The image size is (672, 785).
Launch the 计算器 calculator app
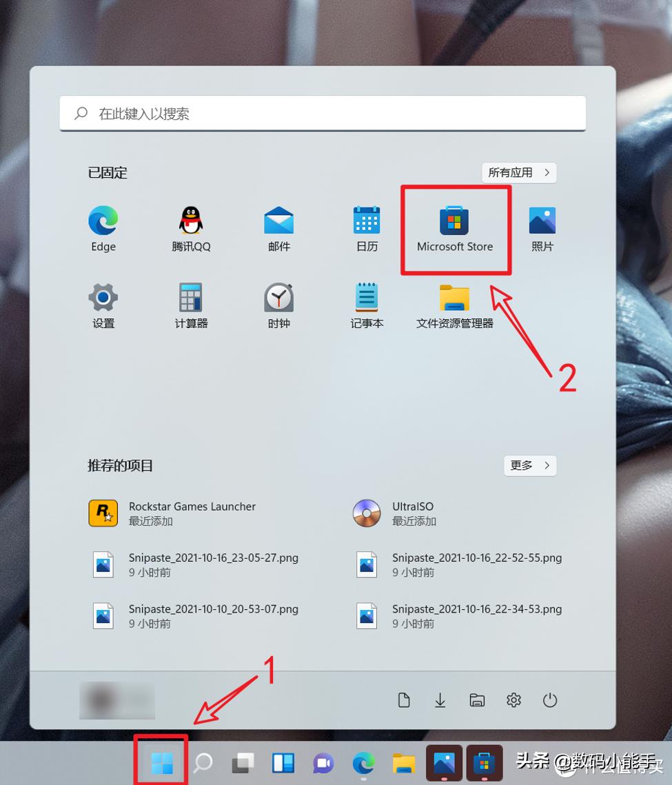pos(191,305)
